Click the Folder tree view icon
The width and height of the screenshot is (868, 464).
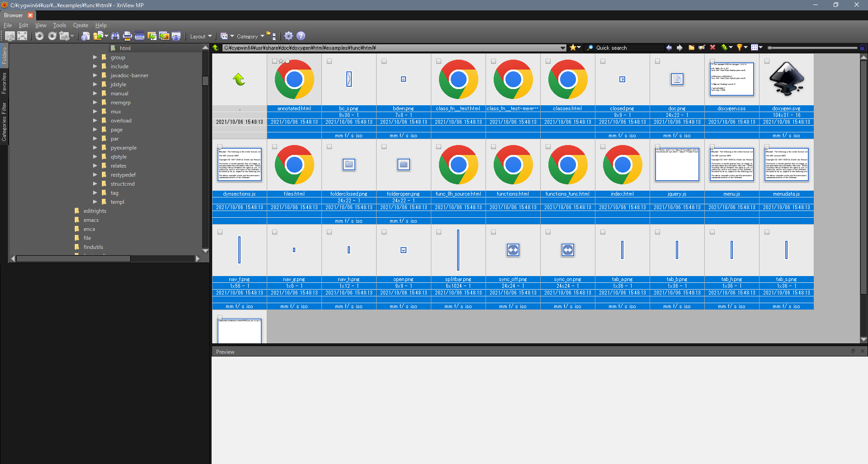pyautogui.click(x=271, y=36)
